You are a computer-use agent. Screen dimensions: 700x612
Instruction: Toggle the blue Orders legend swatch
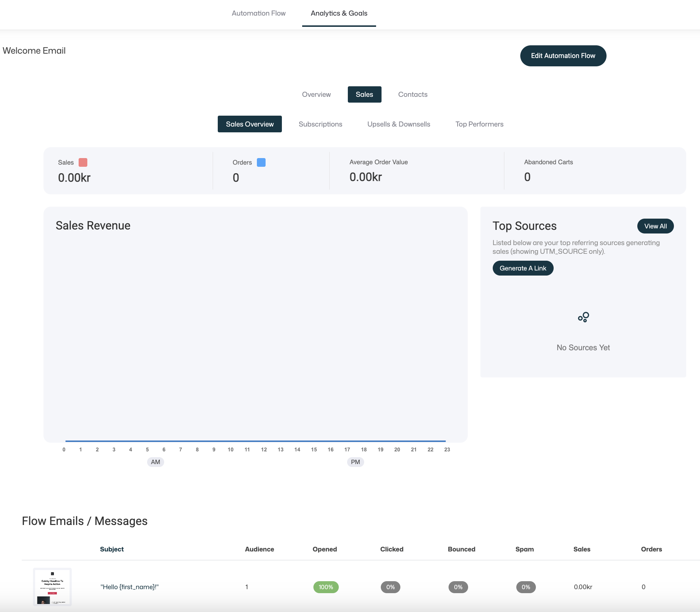(261, 162)
